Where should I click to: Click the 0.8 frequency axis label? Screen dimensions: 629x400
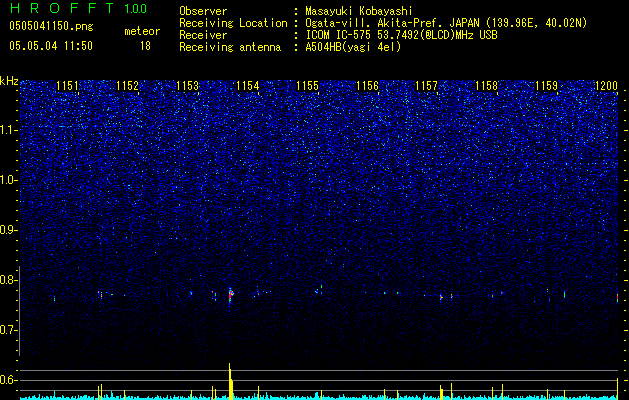point(9,280)
